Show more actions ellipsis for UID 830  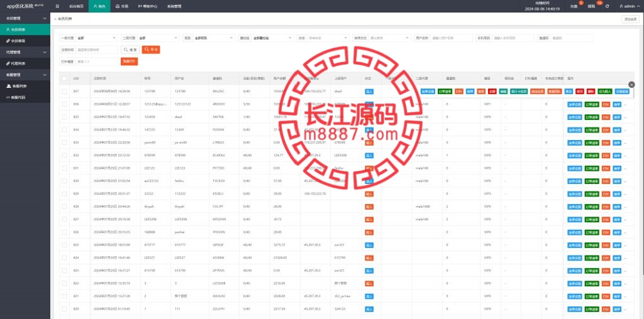point(626,181)
